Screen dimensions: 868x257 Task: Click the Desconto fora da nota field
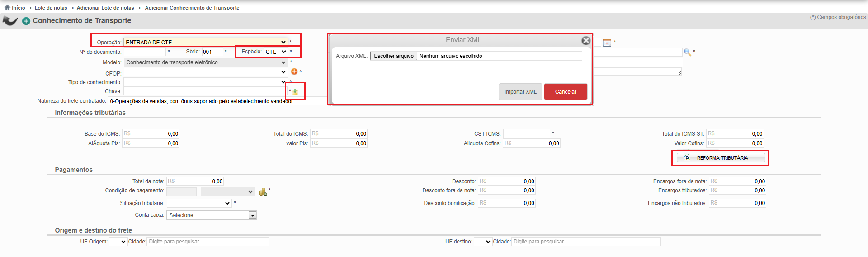tap(507, 190)
